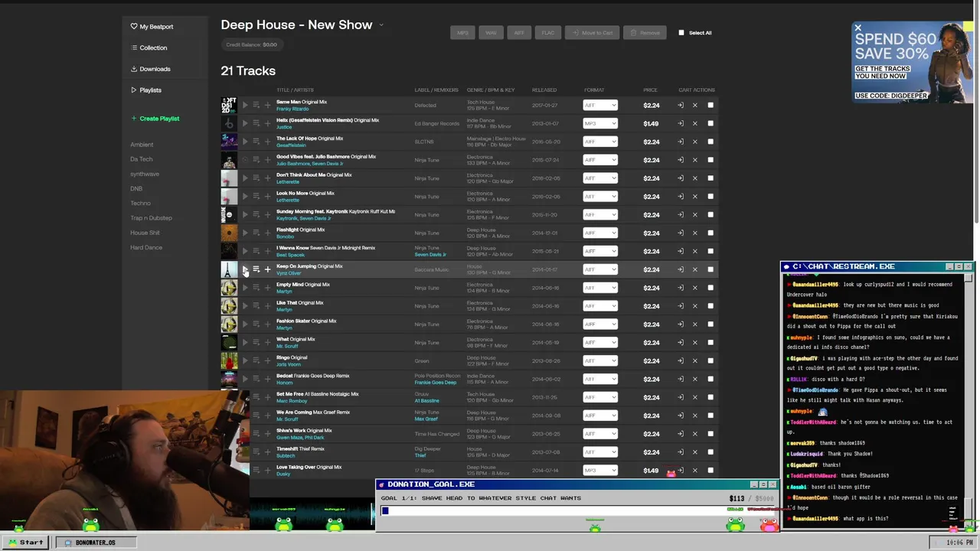Select checkbox for 'Set Me Free' row
Image resolution: width=980 pixels, height=551 pixels.
[710, 397]
